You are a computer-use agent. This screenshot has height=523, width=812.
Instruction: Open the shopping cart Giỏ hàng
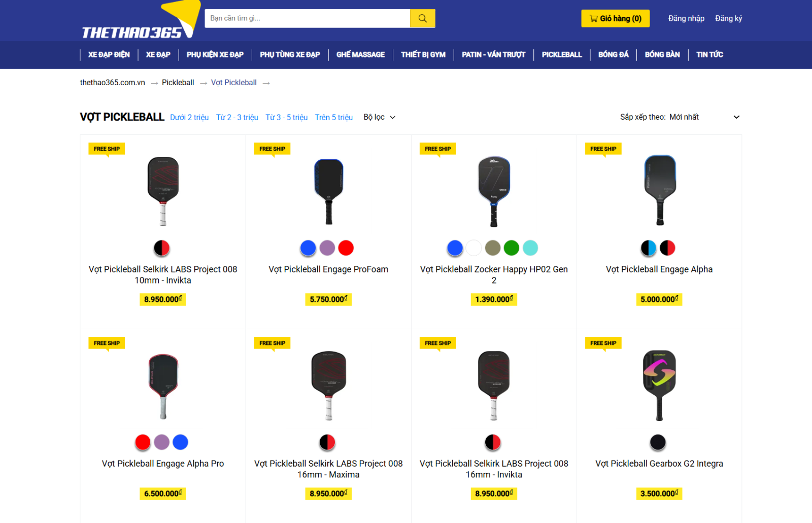coord(615,18)
